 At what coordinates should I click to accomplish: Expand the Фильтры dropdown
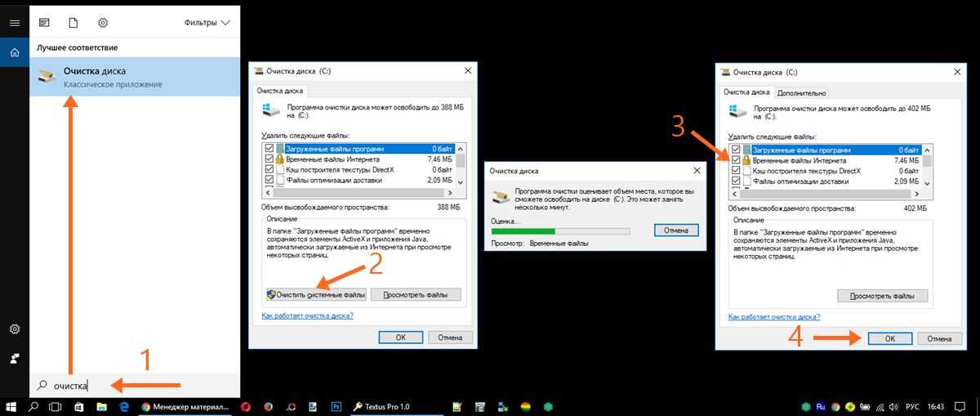[x=207, y=23]
